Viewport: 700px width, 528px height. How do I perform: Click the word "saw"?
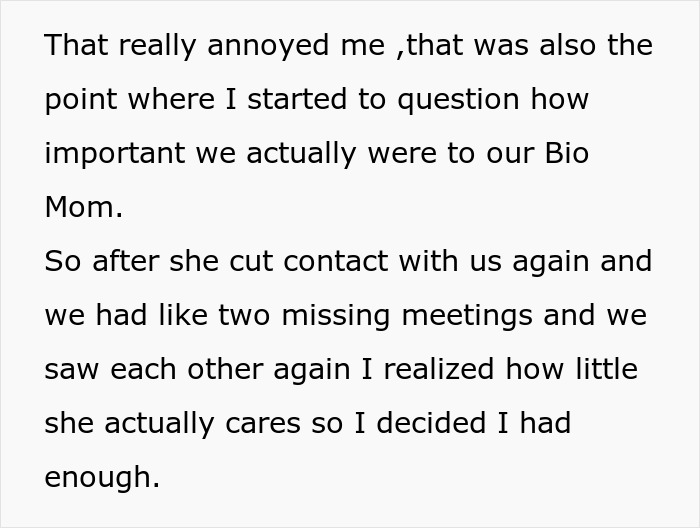pyautogui.click(x=73, y=370)
